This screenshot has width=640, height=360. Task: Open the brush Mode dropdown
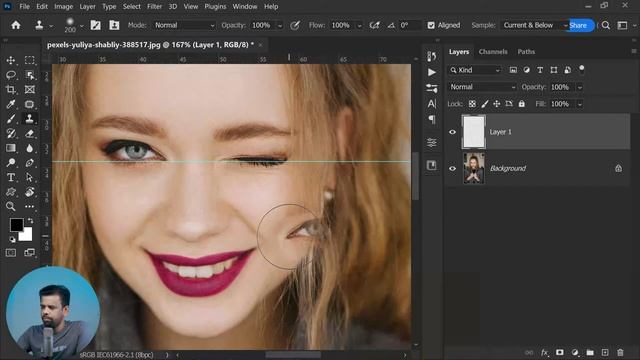pyautogui.click(x=184, y=25)
